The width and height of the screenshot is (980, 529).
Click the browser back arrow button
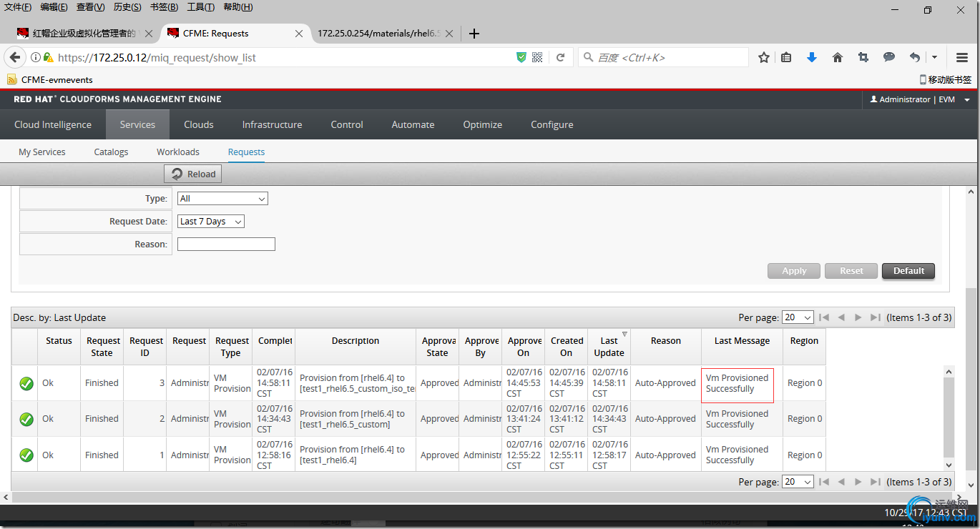[x=14, y=58]
